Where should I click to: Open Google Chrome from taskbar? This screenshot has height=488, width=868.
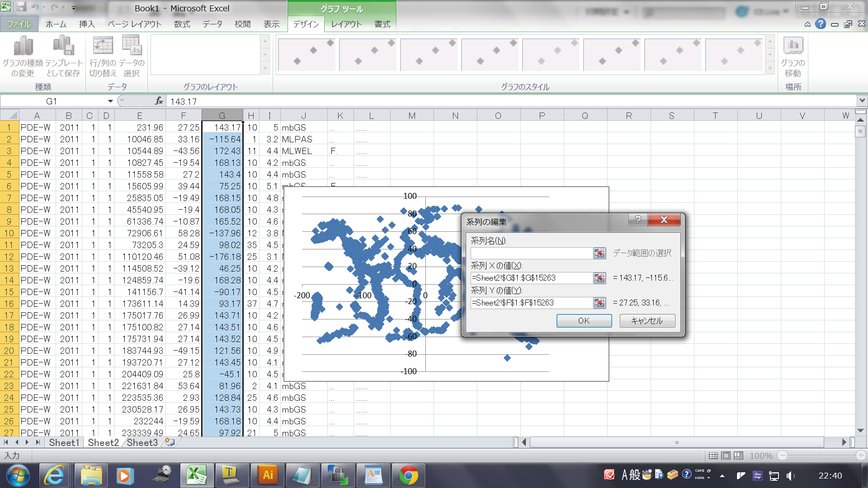coord(408,475)
